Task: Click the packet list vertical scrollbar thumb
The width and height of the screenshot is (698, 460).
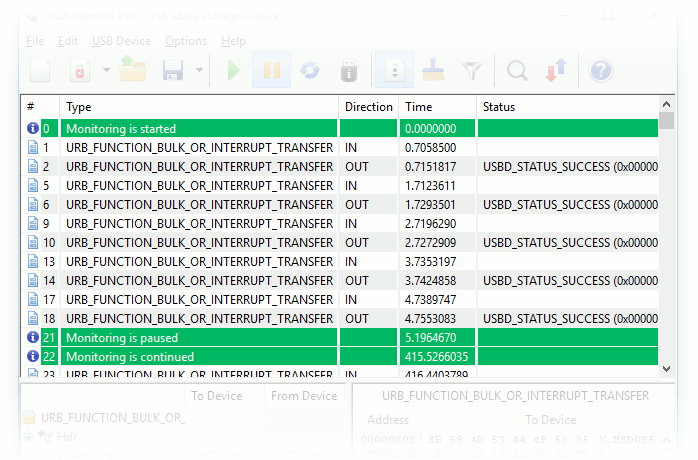Action: point(667,122)
